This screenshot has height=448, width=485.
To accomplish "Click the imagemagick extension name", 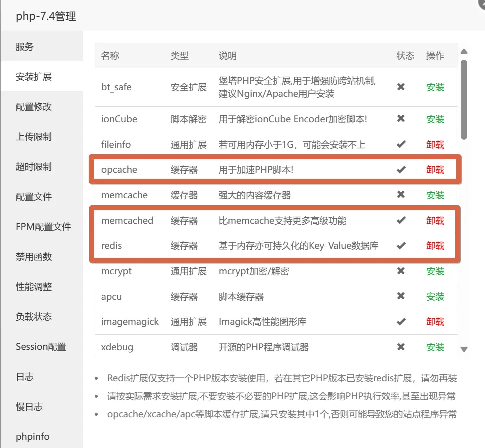I will pos(130,322).
